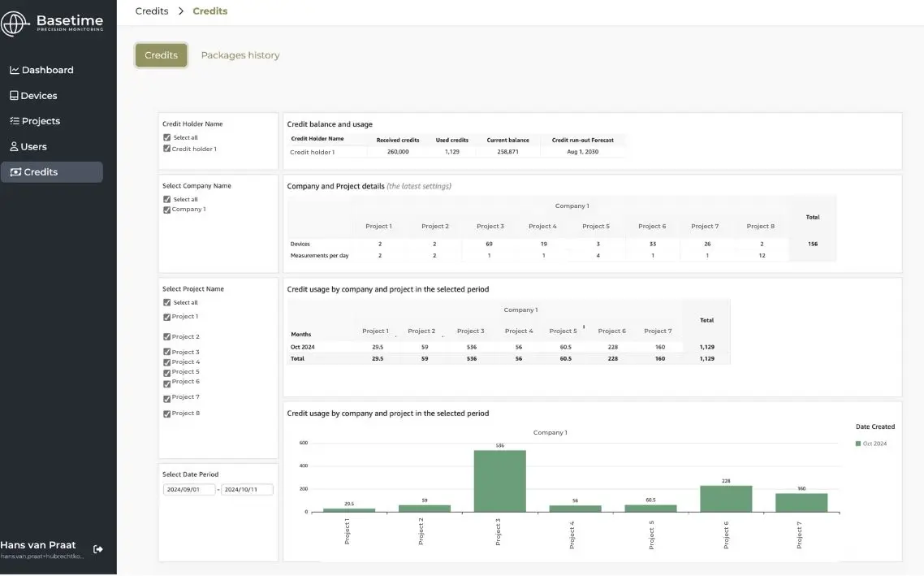Viewport: 924px width, 576px height.
Task: Deselect the Project 8 checkbox
Action: pos(167,414)
